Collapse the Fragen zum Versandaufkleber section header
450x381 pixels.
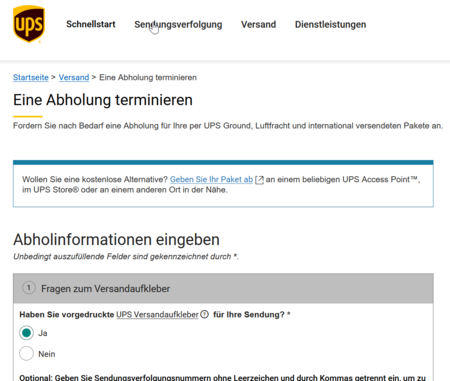tap(223, 288)
